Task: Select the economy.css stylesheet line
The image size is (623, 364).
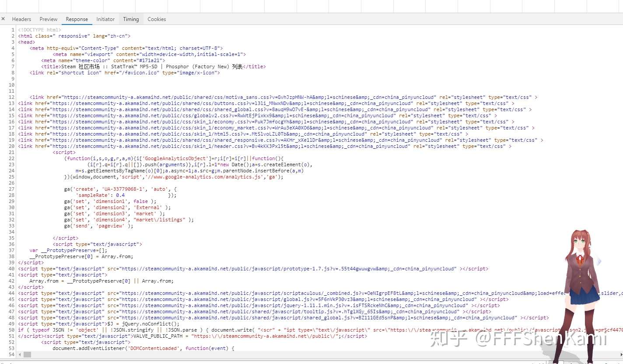Action: pyautogui.click(x=266, y=122)
